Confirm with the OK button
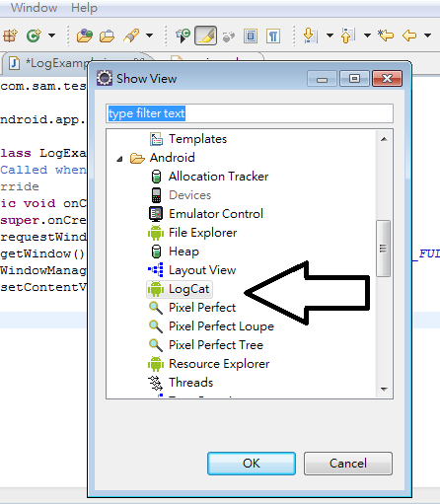Image resolution: width=440 pixels, height=504 pixels. pos(252,464)
